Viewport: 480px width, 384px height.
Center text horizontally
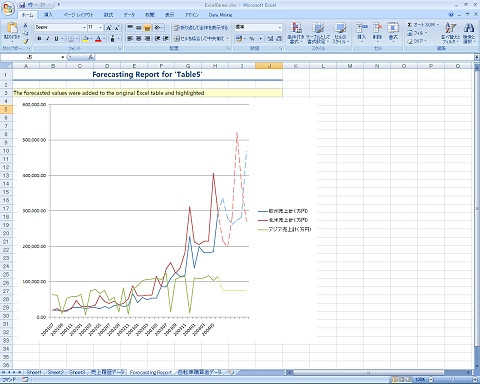coord(139,39)
